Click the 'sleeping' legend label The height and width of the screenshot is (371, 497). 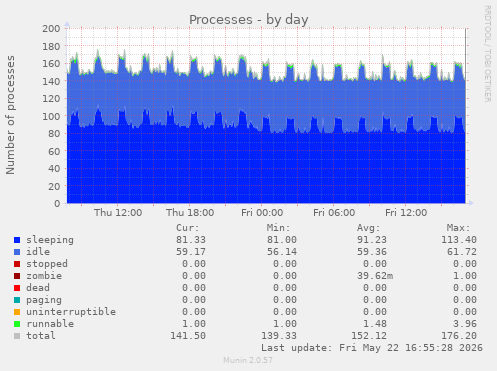tap(50, 240)
